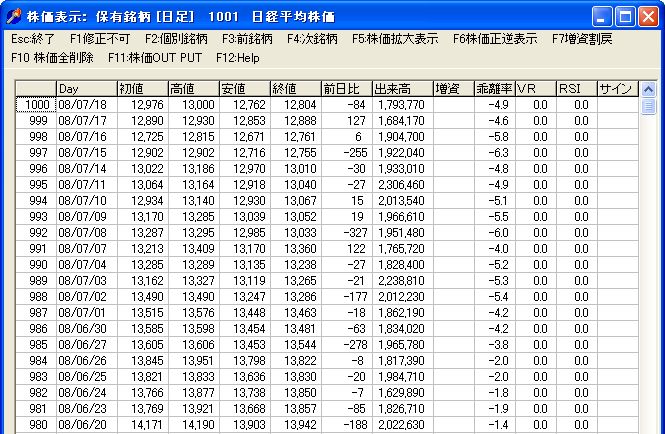Image resolution: width=665 pixels, height=434 pixels.
Task: Select volume cell 2,238,810
Action: tap(403, 281)
